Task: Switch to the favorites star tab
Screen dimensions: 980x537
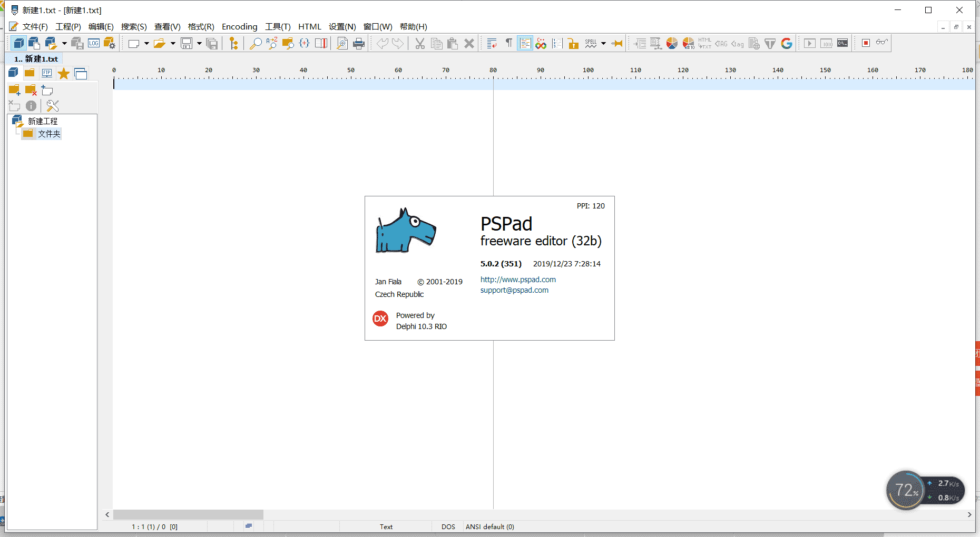Action: tap(64, 73)
